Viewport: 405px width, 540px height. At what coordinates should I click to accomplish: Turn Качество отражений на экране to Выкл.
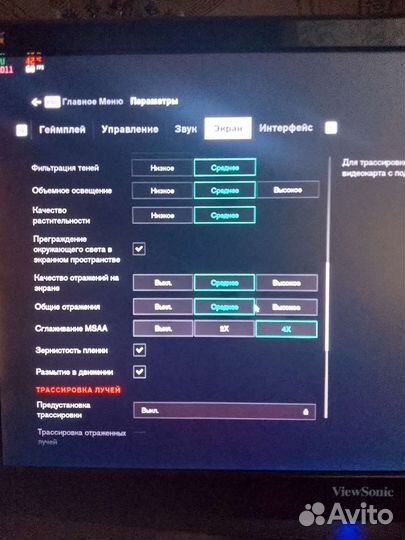pos(163,283)
